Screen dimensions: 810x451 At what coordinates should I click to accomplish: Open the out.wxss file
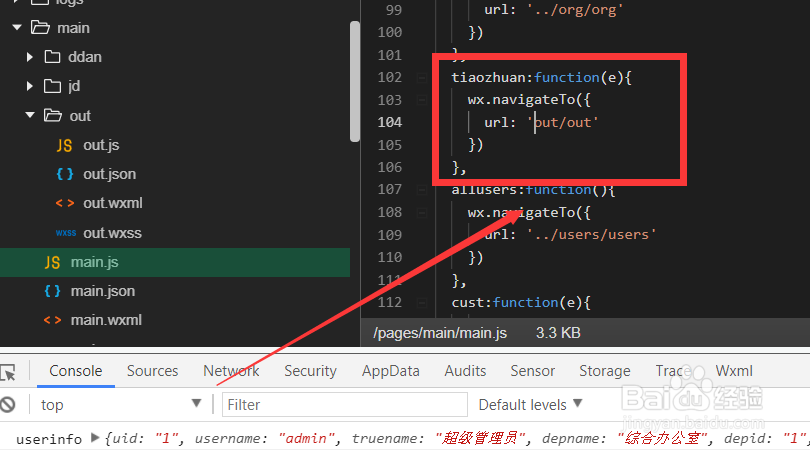[112, 233]
